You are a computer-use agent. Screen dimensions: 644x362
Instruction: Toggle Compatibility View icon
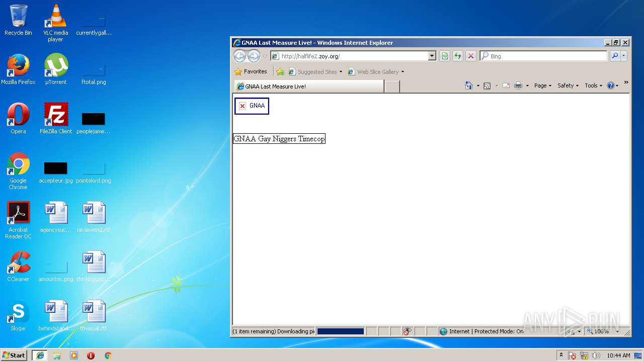click(x=445, y=56)
